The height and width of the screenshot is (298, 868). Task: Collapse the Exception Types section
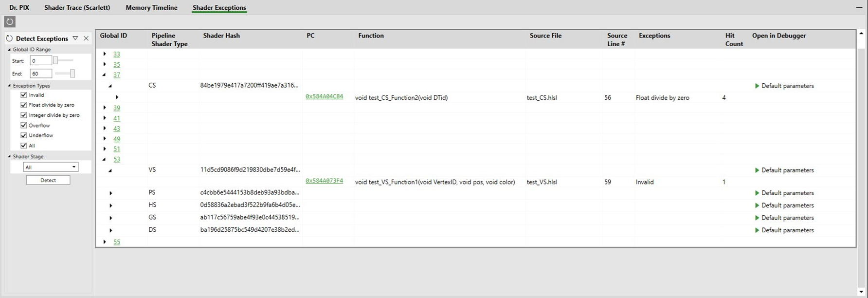click(9, 86)
